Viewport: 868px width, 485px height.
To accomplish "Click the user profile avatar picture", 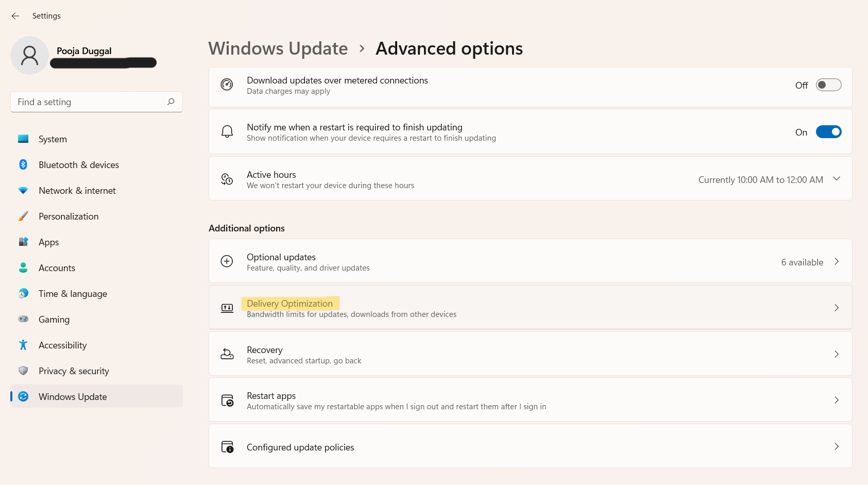I will (29, 55).
